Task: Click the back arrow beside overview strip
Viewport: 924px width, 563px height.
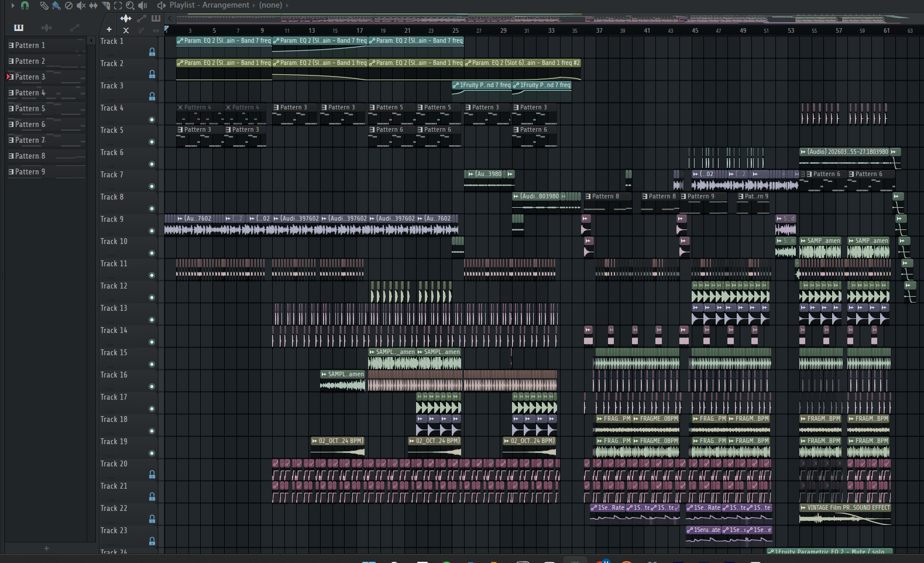Action: (x=170, y=19)
